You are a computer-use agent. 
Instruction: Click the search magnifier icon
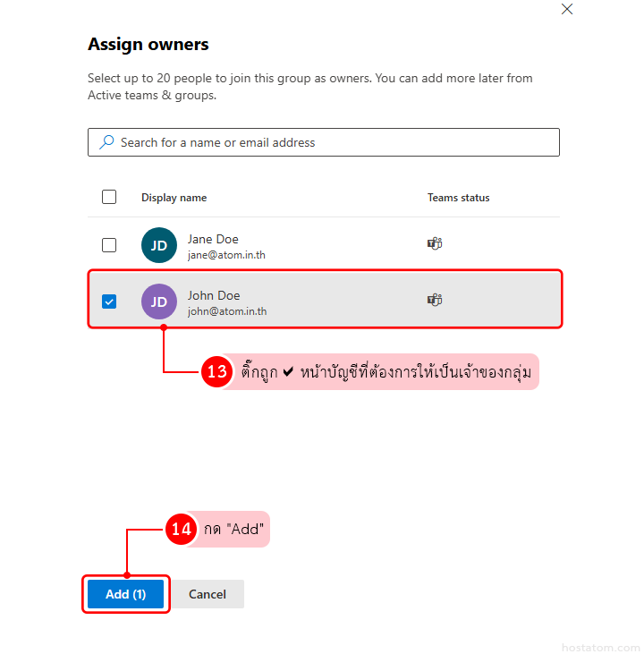(x=106, y=142)
